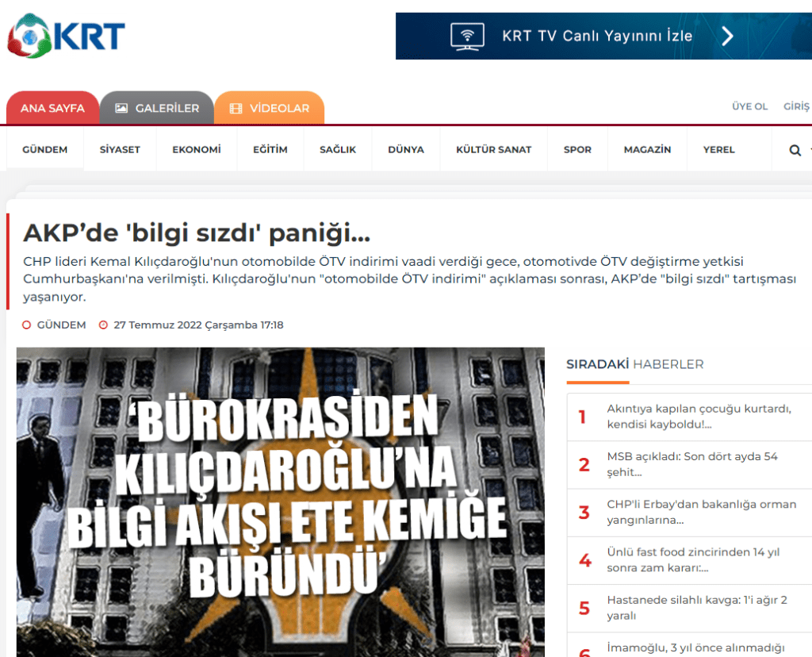
Task: Open the article main image
Action: tap(281, 501)
